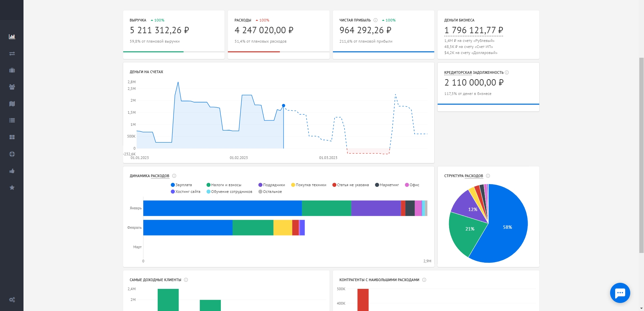Click the 01.03.2023 date axis label

coord(328,158)
